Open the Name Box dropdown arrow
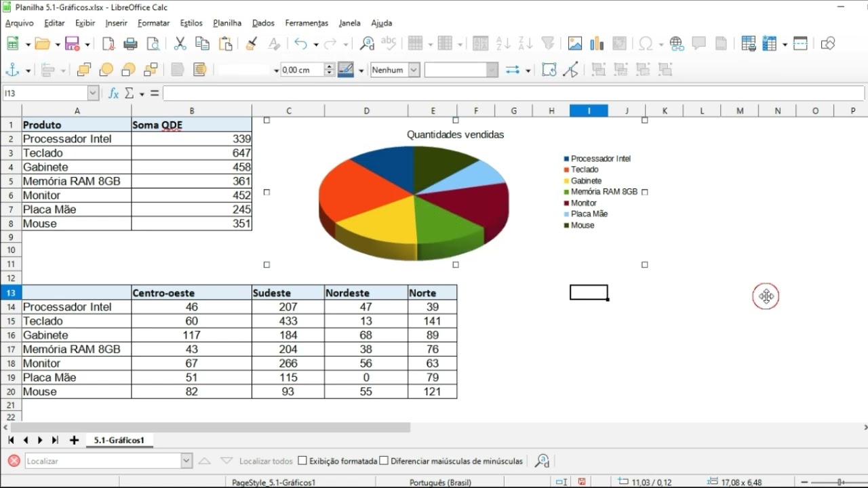This screenshot has height=488, width=868. pyautogui.click(x=93, y=93)
